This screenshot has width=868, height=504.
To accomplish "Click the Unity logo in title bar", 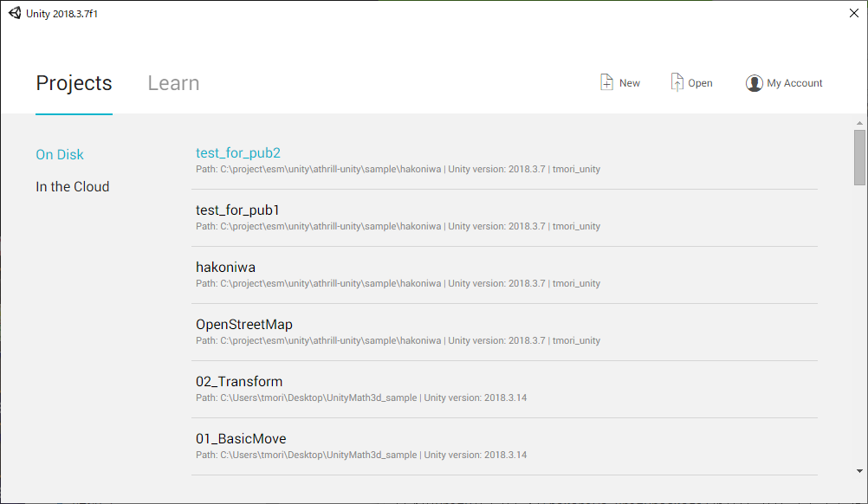I will (x=15, y=13).
